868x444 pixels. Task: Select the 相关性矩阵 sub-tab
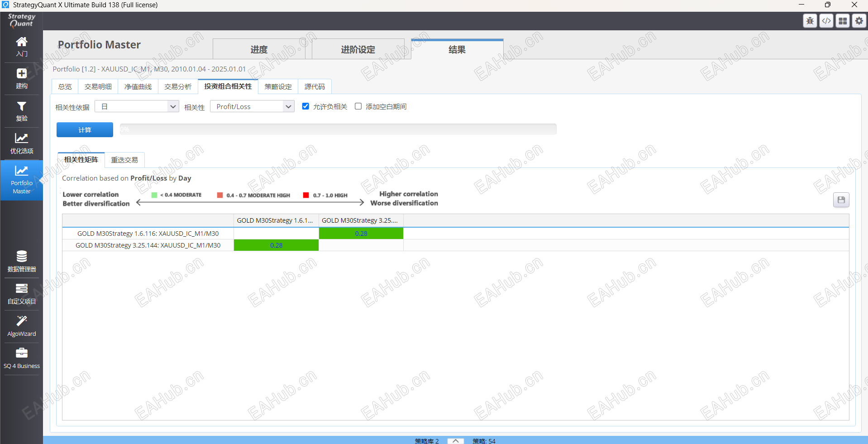(81, 159)
